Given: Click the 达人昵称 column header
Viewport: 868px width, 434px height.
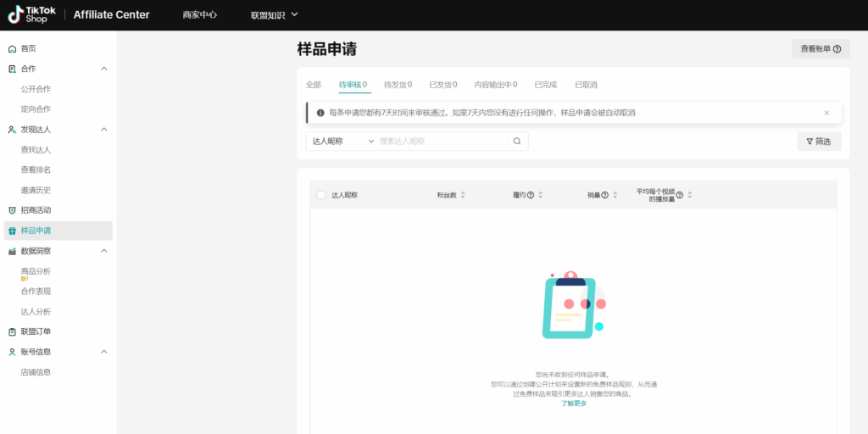Looking at the screenshot, I should (x=344, y=195).
